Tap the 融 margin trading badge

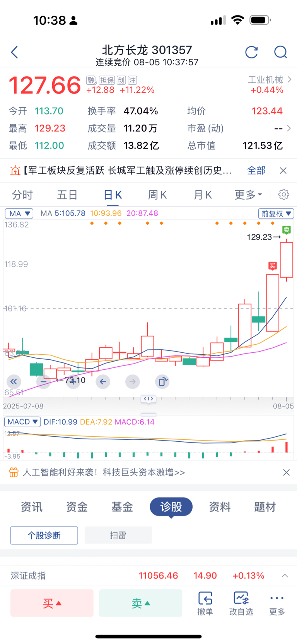point(91,80)
